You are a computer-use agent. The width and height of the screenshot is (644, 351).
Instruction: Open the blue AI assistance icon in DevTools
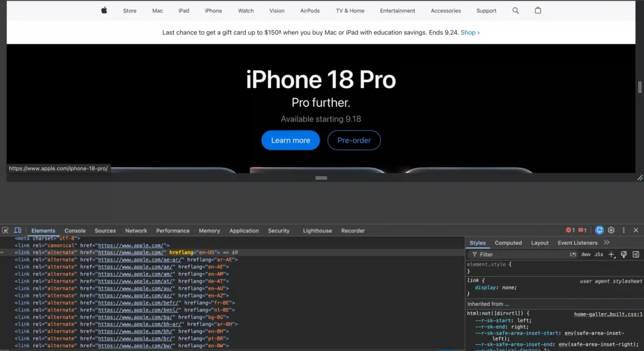pos(599,230)
